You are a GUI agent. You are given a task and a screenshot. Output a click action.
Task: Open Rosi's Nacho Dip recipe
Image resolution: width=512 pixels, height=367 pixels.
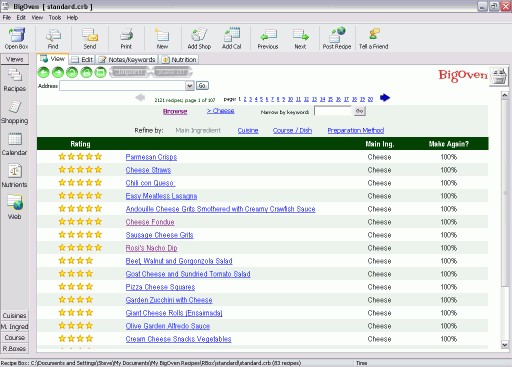[151, 248]
